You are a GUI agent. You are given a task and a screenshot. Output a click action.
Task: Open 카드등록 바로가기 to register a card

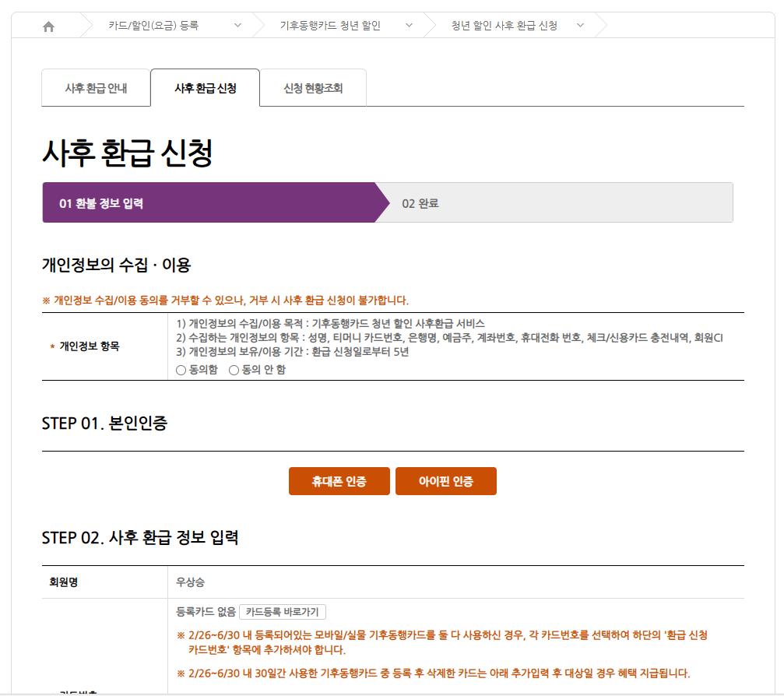[283, 612]
